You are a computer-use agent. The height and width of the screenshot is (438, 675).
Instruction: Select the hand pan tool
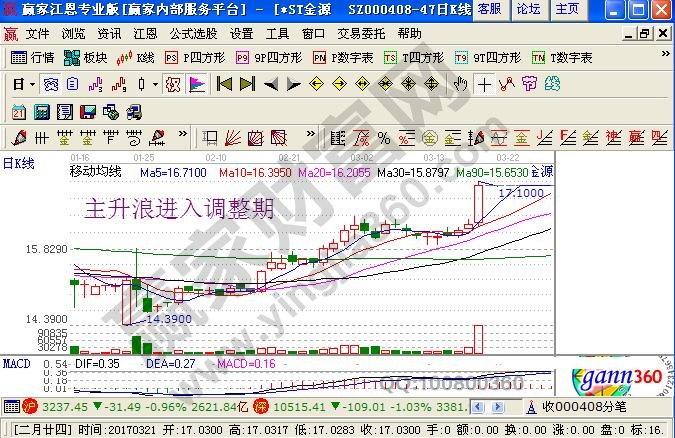pos(461,84)
